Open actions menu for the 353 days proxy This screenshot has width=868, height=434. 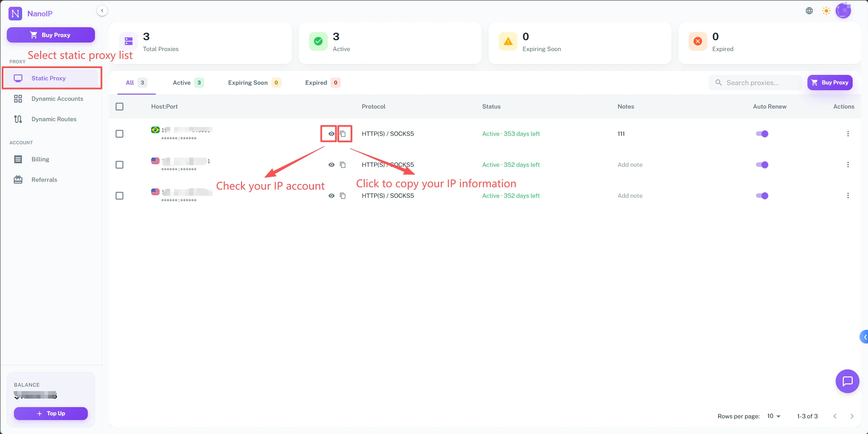pyautogui.click(x=848, y=134)
